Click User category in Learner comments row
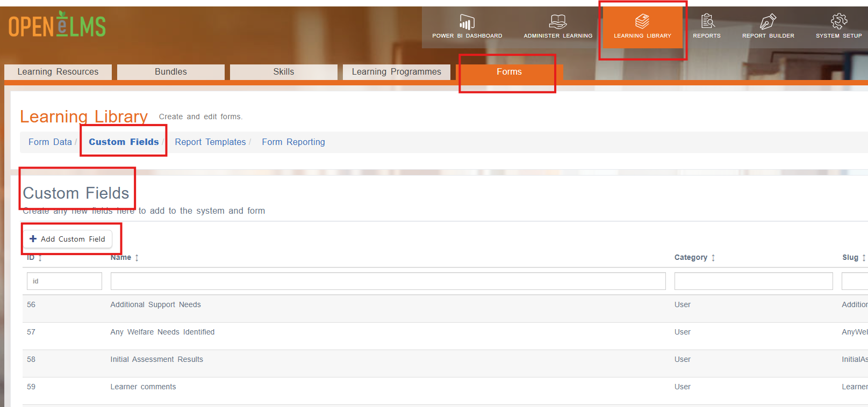 click(x=683, y=387)
